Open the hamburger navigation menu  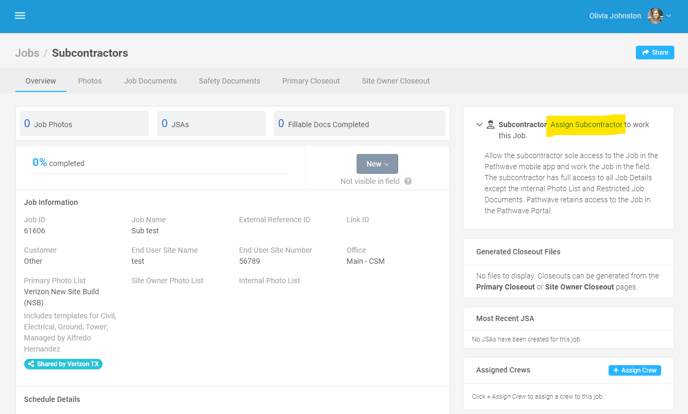(20, 16)
